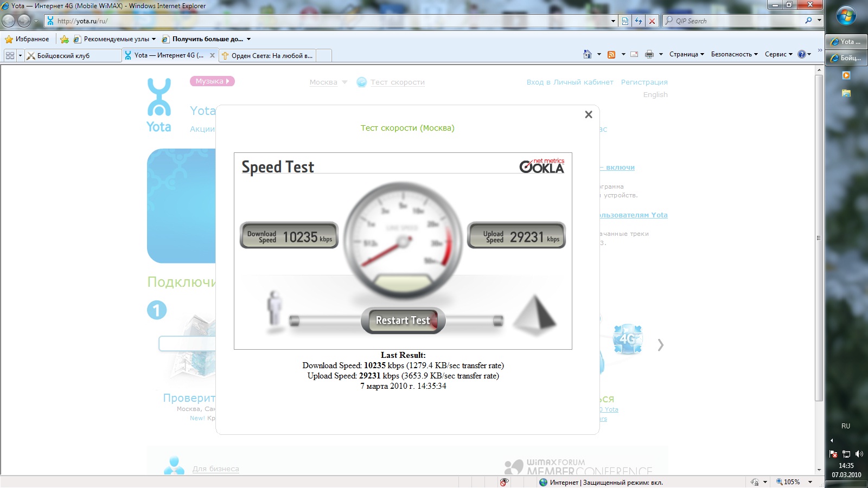Image resolution: width=868 pixels, height=488 pixels.
Task: Click the RU language indicator
Action: click(x=846, y=426)
